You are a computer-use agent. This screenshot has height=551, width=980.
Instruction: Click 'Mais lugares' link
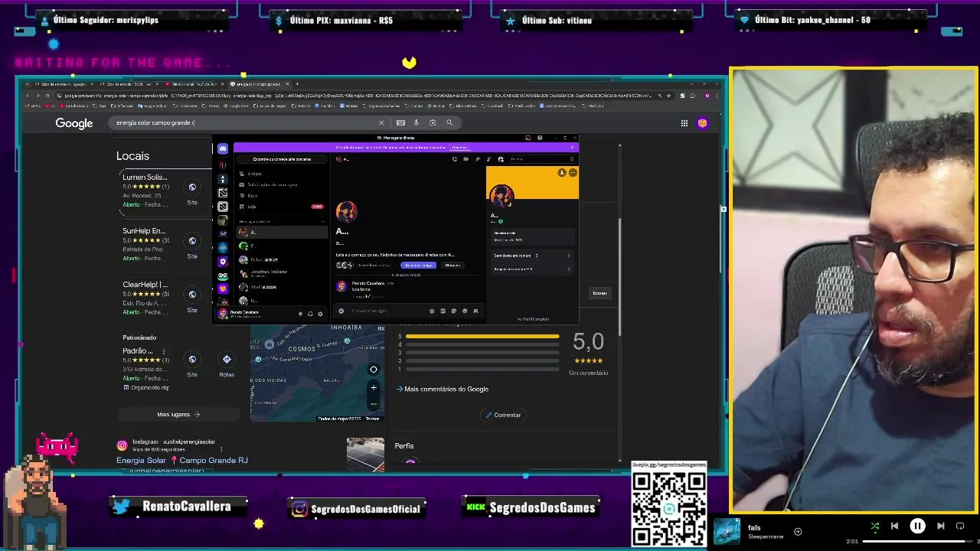[x=178, y=414]
